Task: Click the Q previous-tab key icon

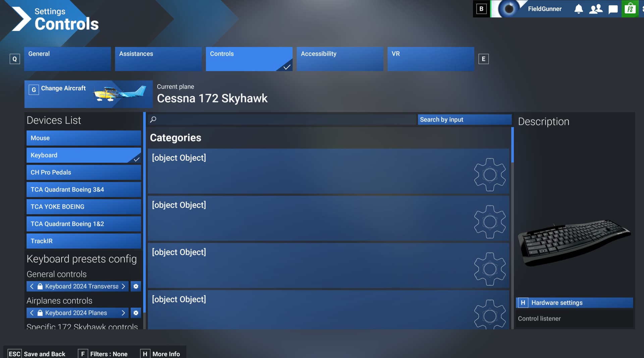Action: (x=15, y=59)
